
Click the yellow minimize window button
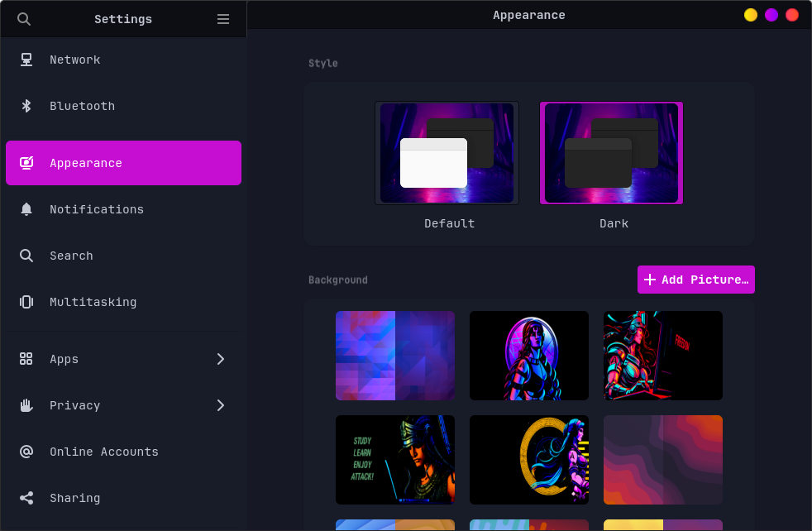click(751, 15)
